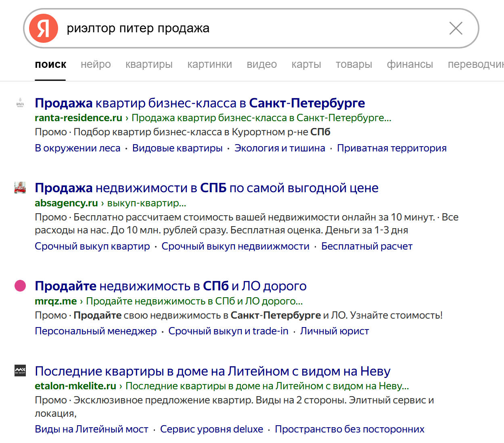Image resolution: width=504 pixels, height=443 pixels.
Task: Open 'Виды на Литейный мост' sitelink
Action: click(x=92, y=429)
